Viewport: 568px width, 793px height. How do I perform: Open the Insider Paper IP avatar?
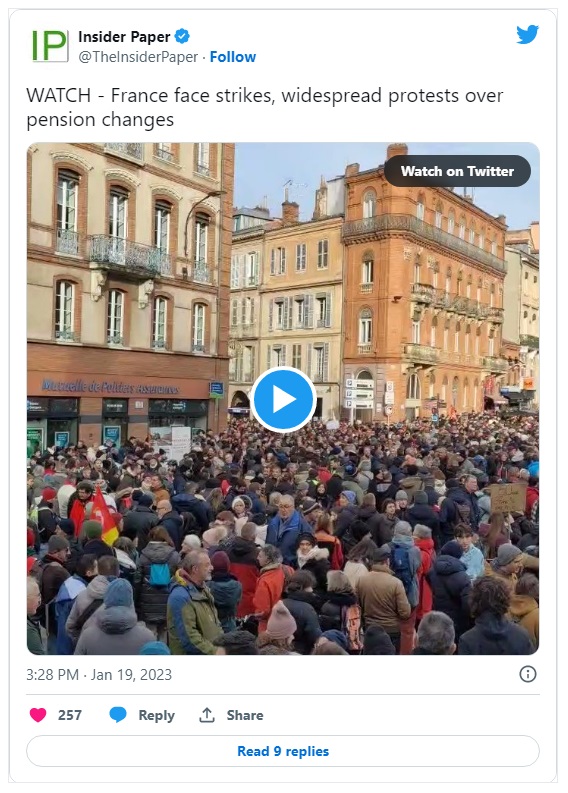(50, 46)
